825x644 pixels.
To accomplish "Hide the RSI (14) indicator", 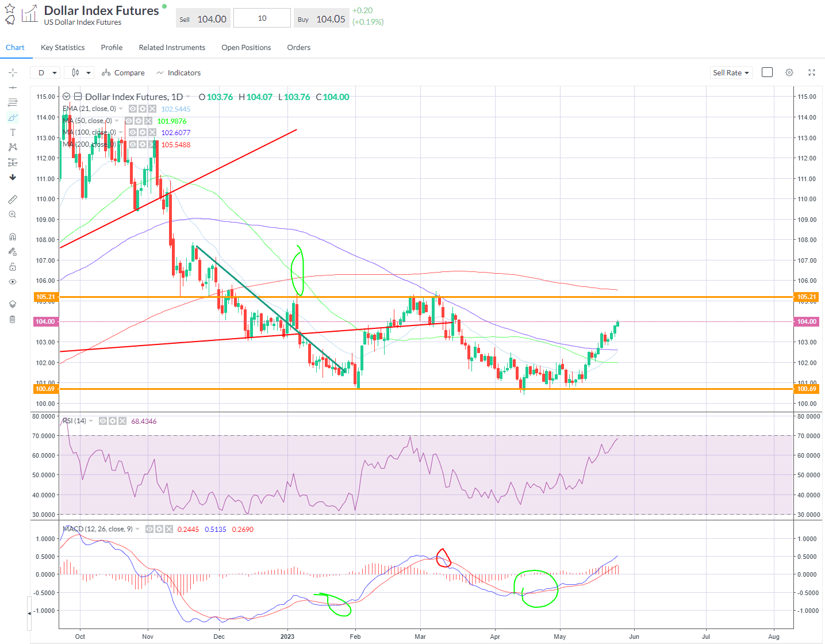I will click(102, 421).
